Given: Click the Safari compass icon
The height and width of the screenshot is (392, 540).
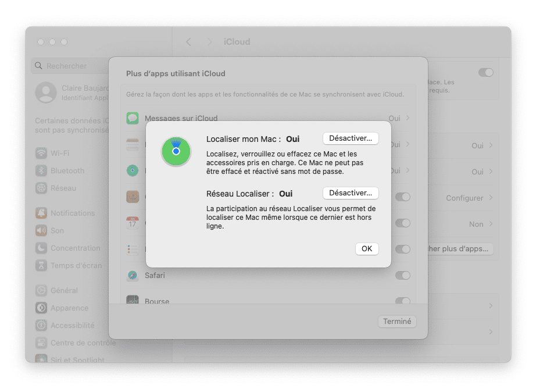Looking at the screenshot, I should point(133,275).
